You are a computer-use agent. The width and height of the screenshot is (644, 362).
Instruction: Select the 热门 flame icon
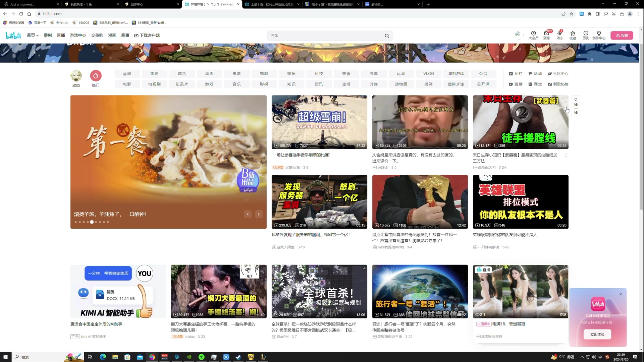[x=95, y=76]
